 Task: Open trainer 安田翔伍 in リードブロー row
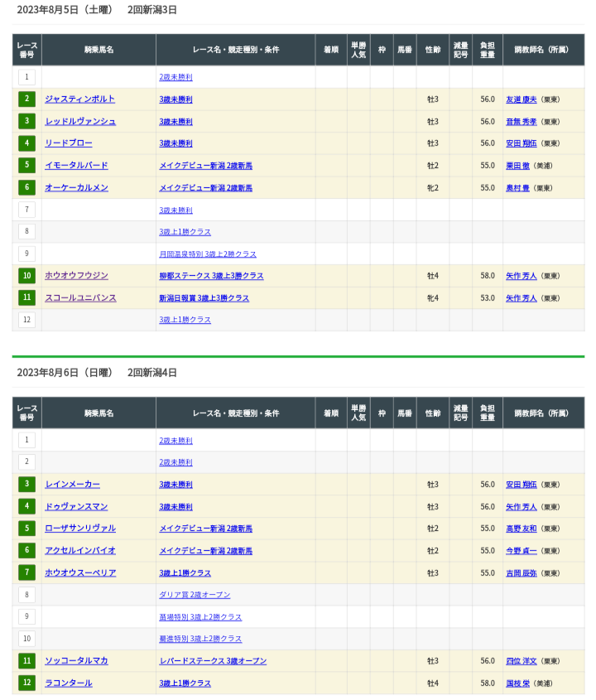pyautogui.click(x=521, y=143)
